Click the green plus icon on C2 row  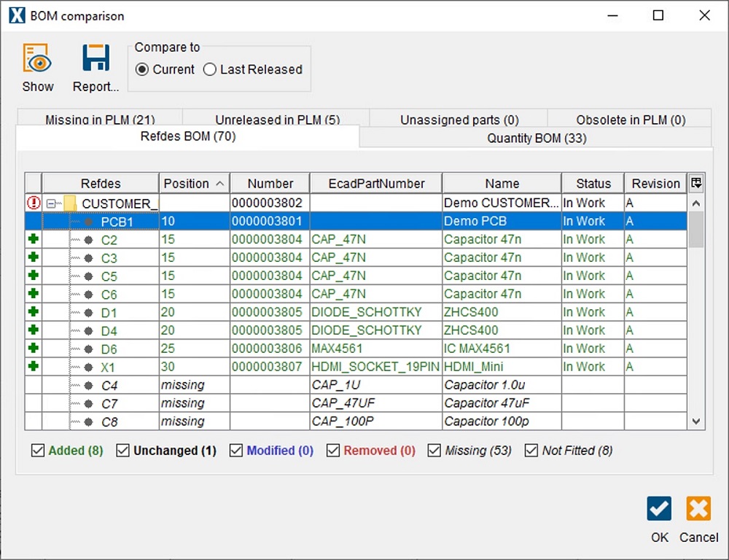click(x=34, y=239)
